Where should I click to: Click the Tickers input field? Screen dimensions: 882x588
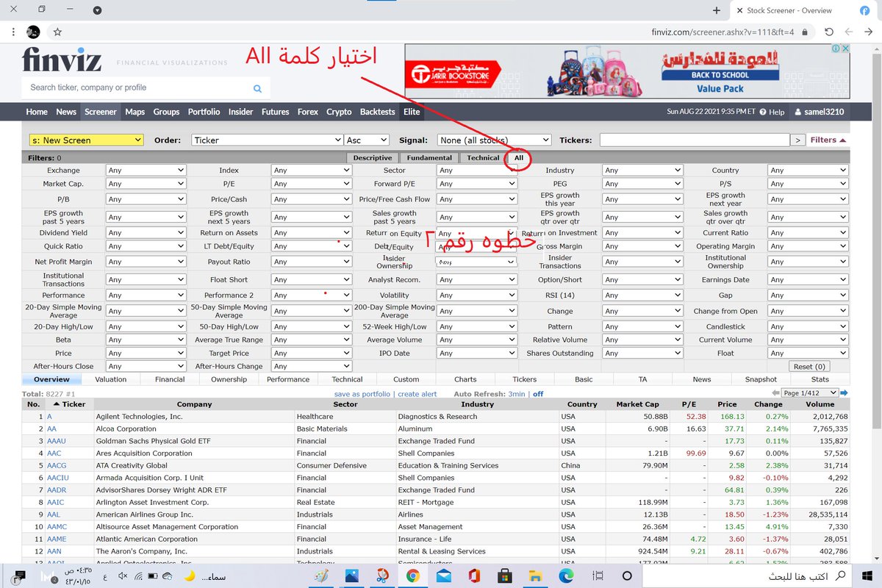[x=694, y=140]
